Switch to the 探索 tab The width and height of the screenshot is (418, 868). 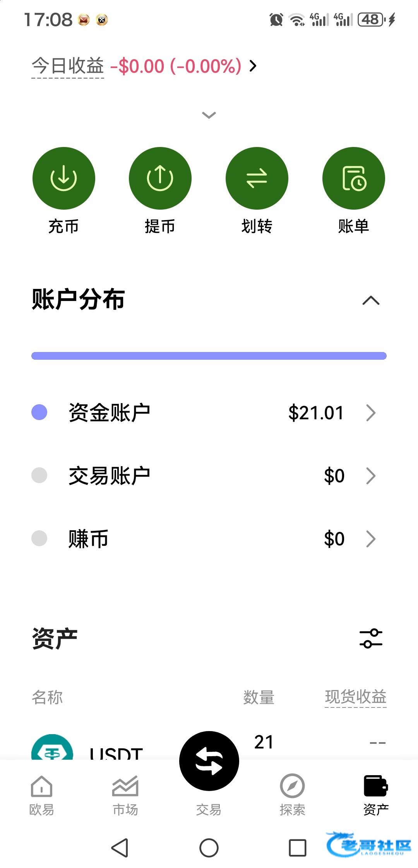(292, 794)
